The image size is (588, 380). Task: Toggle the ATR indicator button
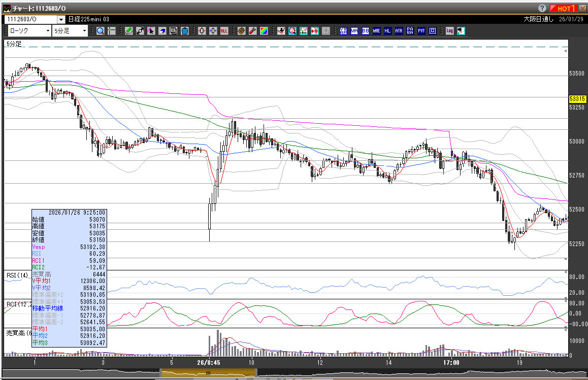pos(399,31)
